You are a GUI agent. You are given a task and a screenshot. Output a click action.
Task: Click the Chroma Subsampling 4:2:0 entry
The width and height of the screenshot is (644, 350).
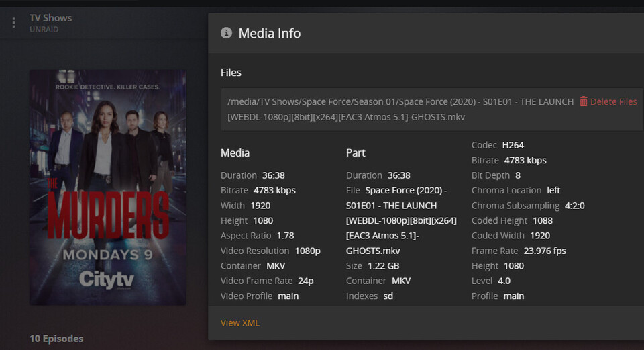click(528, 206)
